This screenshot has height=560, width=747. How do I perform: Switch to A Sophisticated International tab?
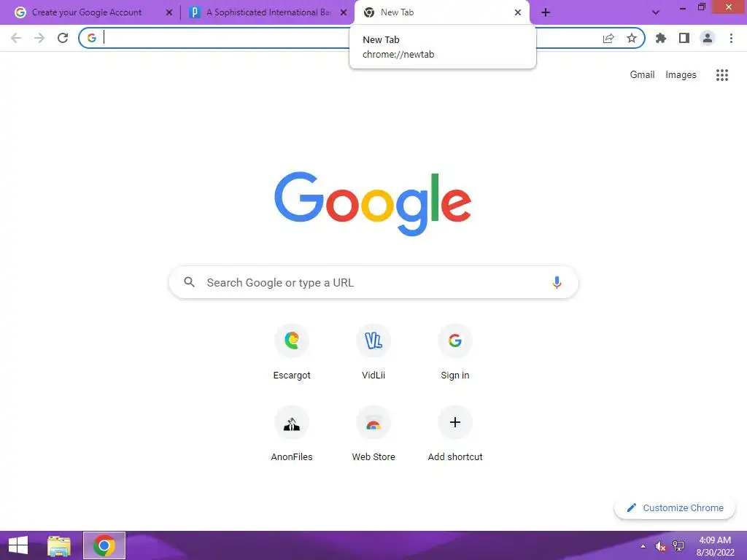269,12
